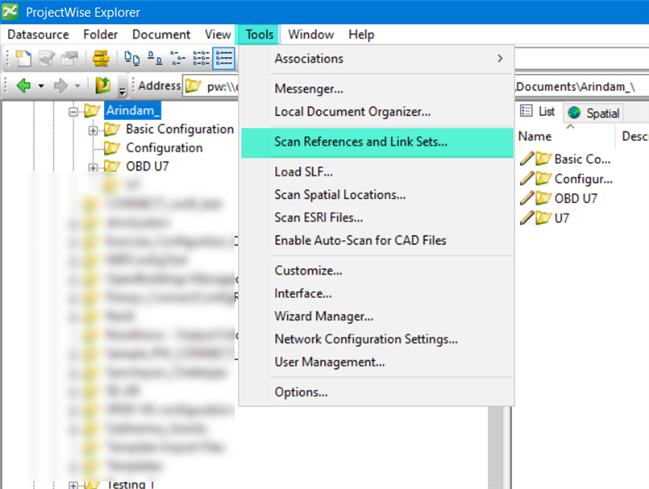
Task: Click the Desc column header
Action: [635, 136]
